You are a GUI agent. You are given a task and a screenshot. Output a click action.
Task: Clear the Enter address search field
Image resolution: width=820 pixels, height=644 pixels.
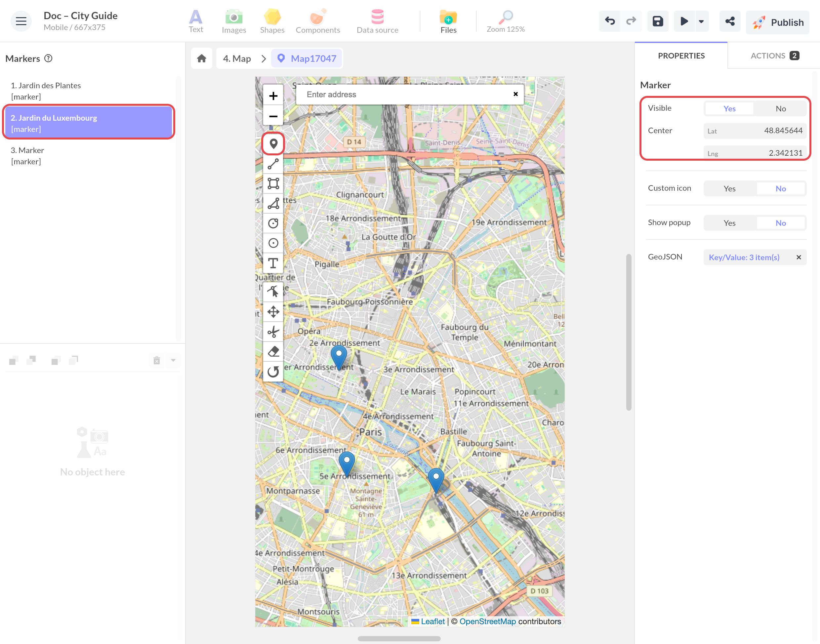tap(515, 94)
